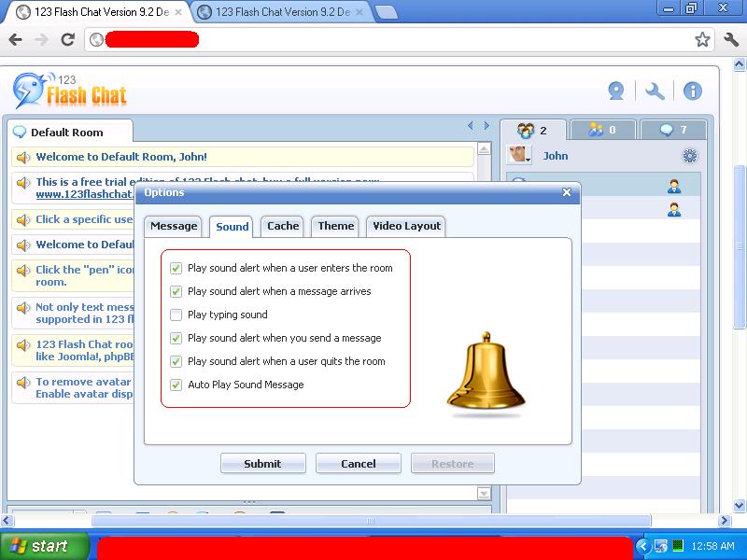The image size is (747, 560).
Task: Uncheck sound alert when user enters room
Action: click(176, 268)
